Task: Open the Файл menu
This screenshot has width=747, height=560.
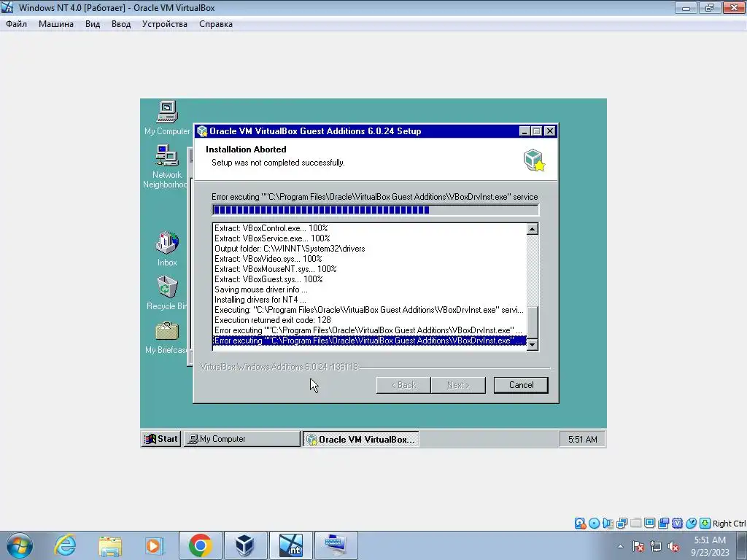Action: [16, 24]
